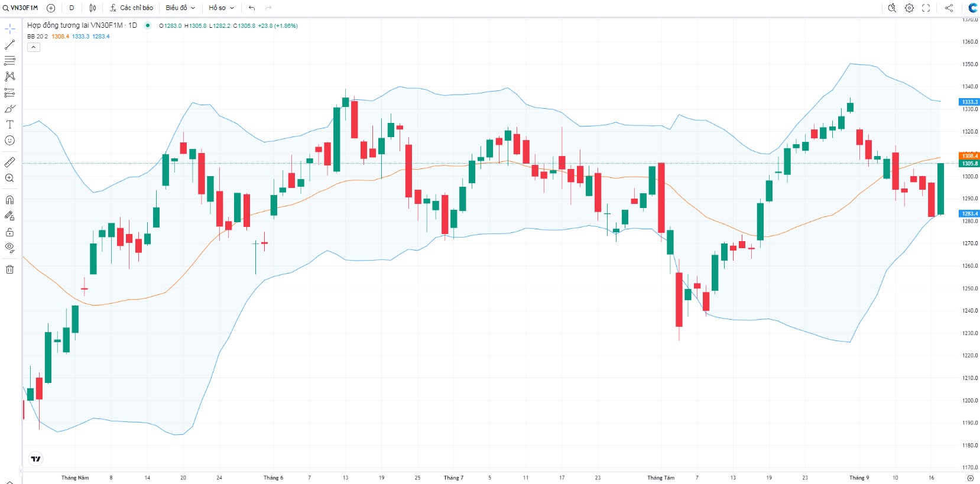Toggle hide all drawings eye icon
This screenshot has width=980, height=484.
[10, 248]
